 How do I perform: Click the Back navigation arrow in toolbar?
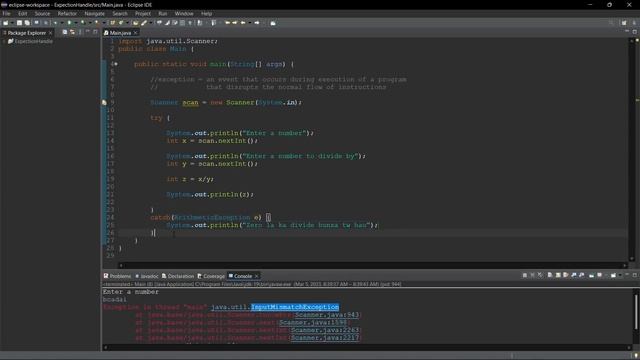point(242,23)
